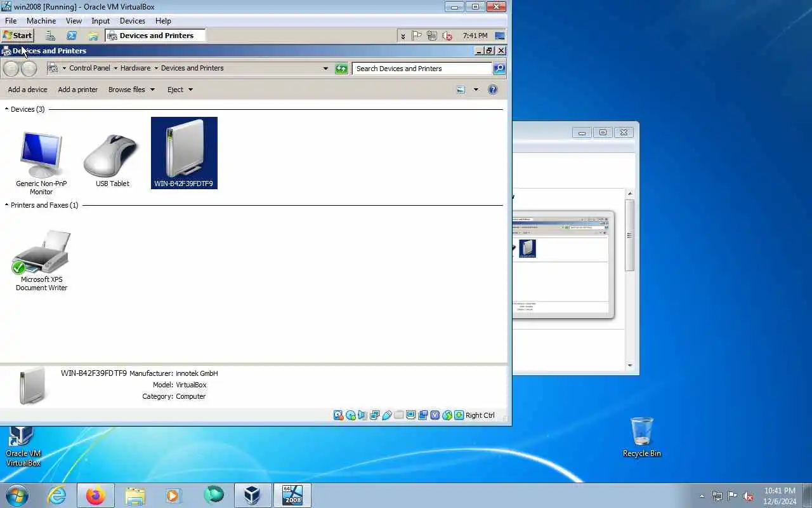Open VirtualBox Machine menu
This screenshot has height=508, width=812.
tap(41, 21)
